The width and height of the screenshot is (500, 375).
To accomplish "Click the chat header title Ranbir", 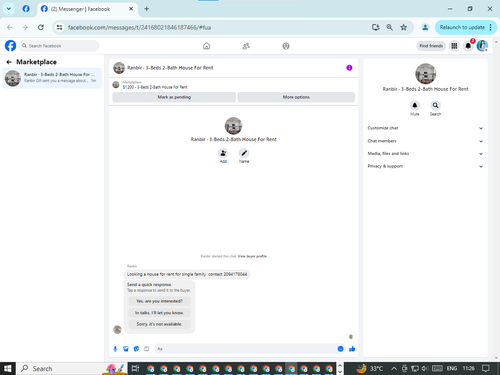I will (170, 68).
